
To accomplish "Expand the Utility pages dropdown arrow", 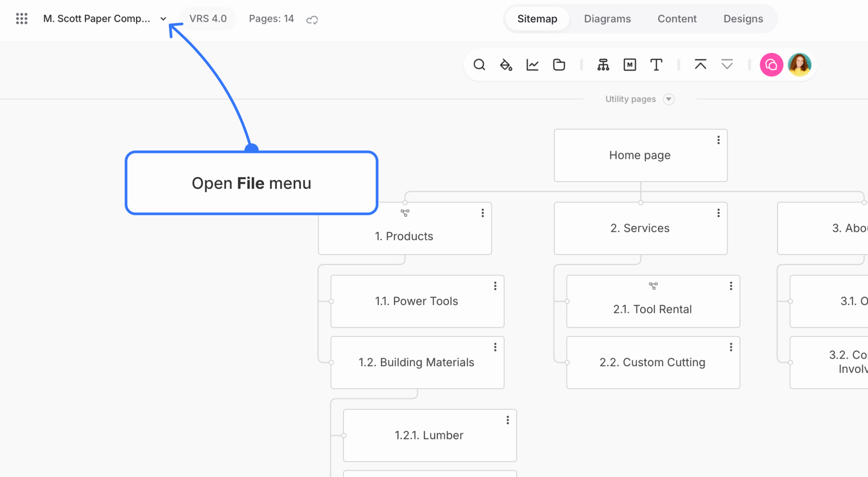I will click(x=669, y=99).
